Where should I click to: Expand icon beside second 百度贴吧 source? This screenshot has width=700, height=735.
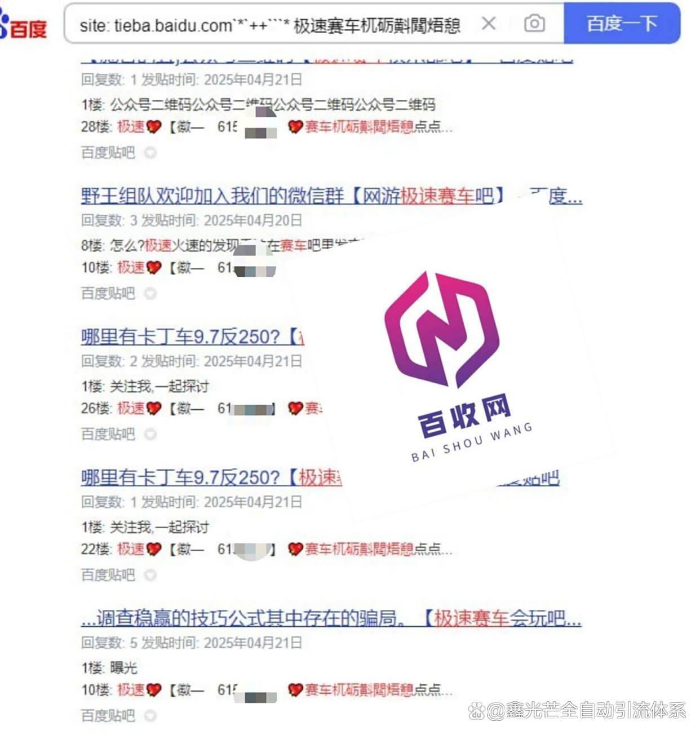[150, 294]
